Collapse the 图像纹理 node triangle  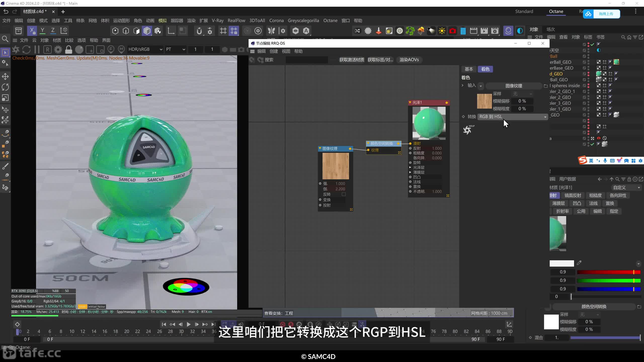[x=320, y=149]
